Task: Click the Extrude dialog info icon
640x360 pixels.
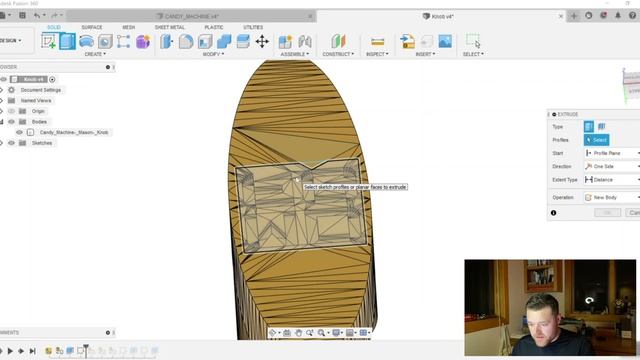Action: (x=553, y=213)
